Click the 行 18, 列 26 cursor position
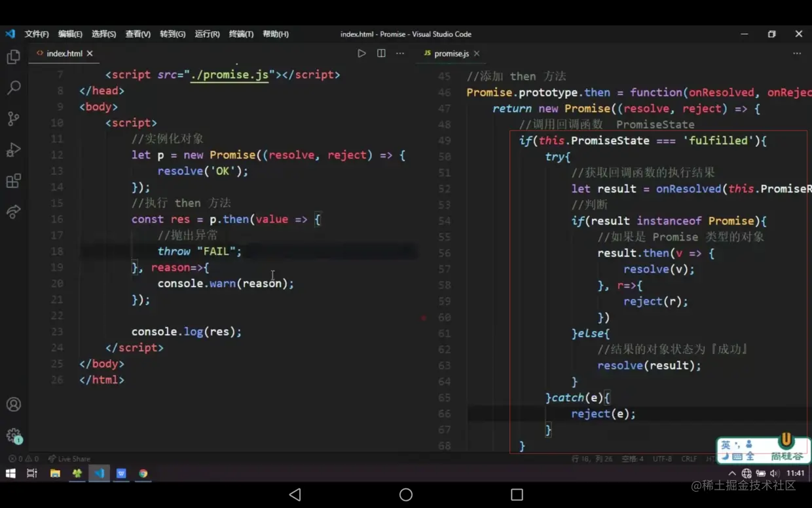 (x=593, y=459)
